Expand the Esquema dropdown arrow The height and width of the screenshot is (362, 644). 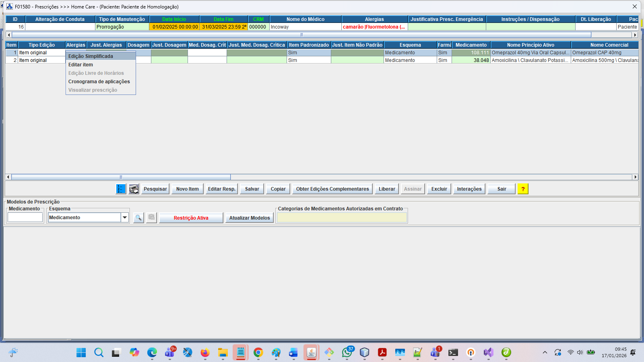[125, 218]
